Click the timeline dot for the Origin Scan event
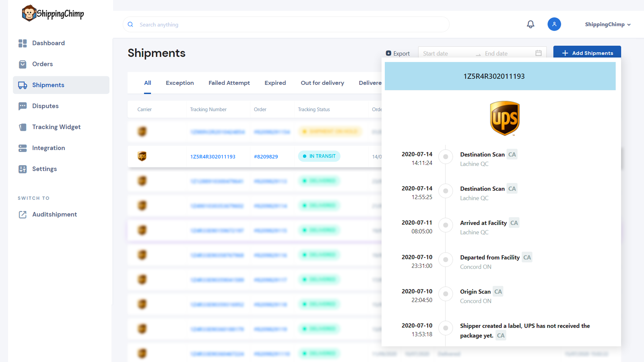This screenshot has height=362, width=644. pyautogui.click(x=446, y=294)
